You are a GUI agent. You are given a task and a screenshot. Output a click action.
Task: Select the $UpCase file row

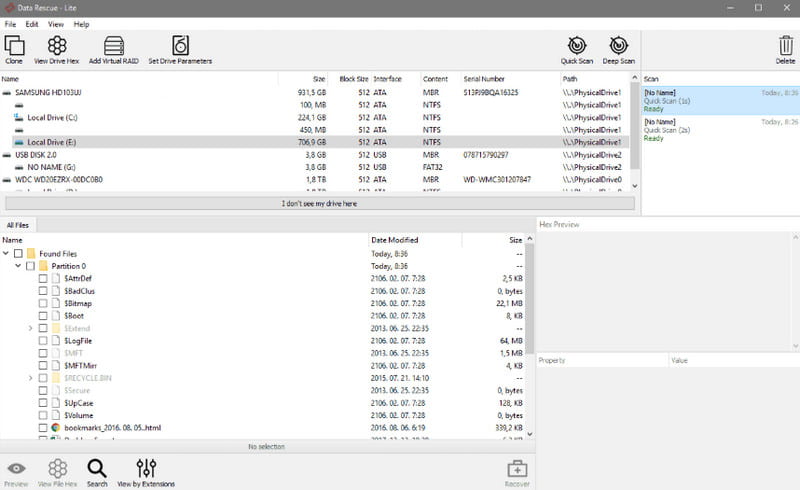[x=262, y=403]
